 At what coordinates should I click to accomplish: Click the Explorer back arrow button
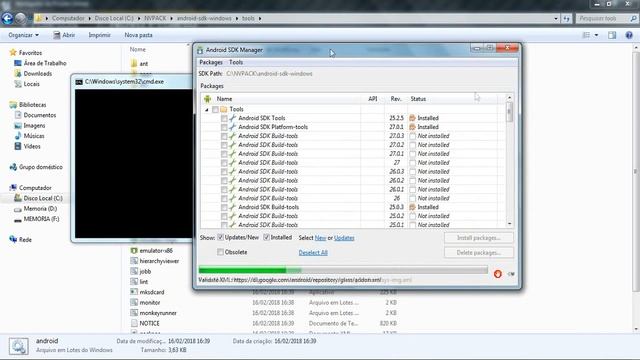click(x=7, y=18)
